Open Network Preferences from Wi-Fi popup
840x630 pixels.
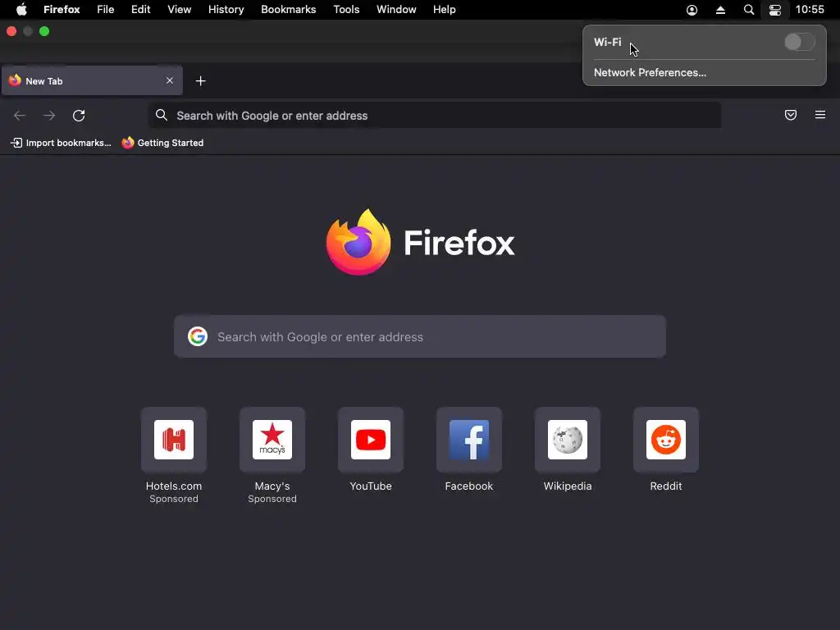[x=650, y=72]
